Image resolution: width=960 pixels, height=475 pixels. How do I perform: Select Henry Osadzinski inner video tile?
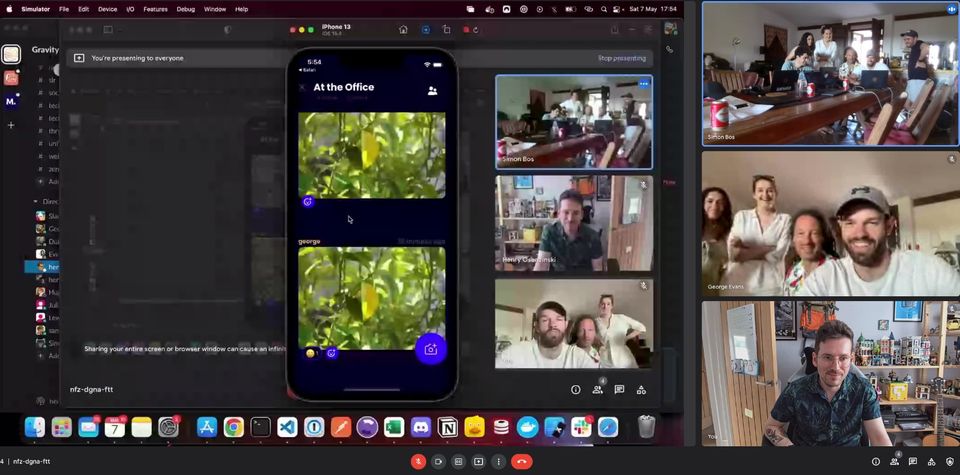click(x=574, y=223)
